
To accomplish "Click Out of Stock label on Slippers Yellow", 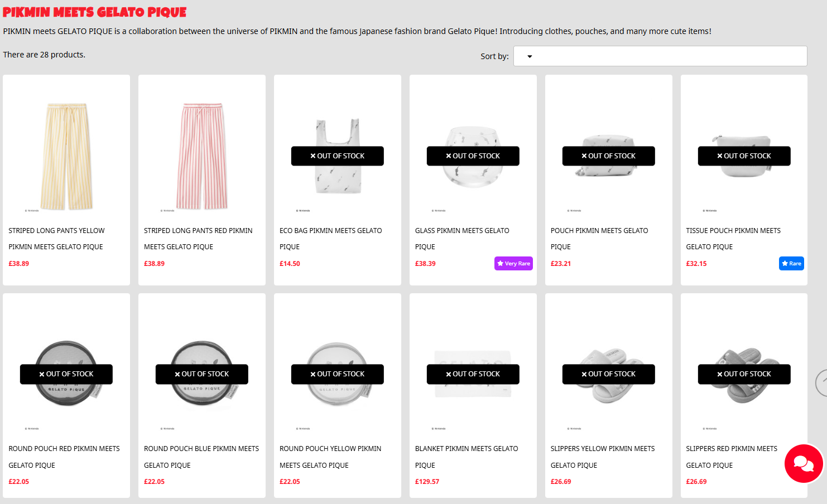I will [609, 374].
